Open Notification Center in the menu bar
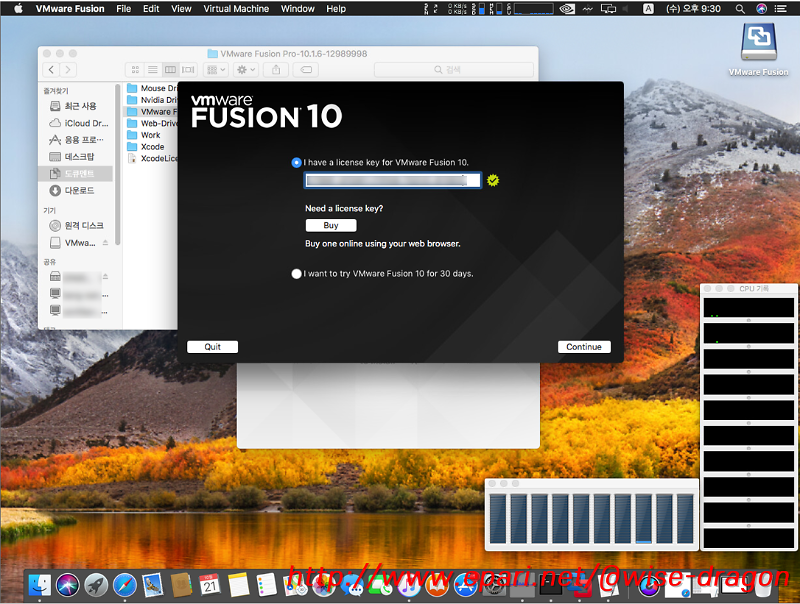 coord(781,9)
